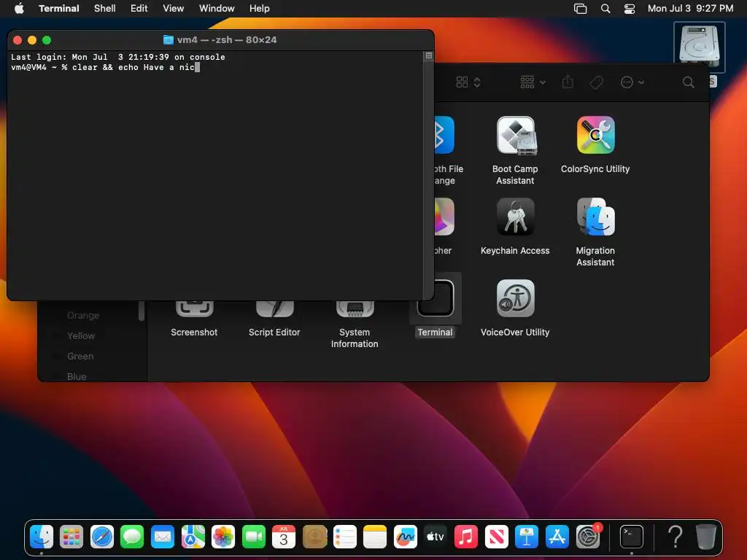Open the View menu
The width and height of the screenshot is (747, 560).
coord(174,8)
